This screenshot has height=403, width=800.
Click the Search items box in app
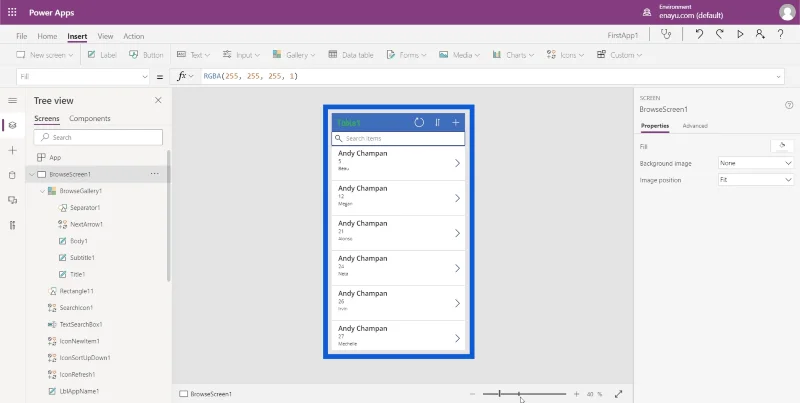[x=398, y=138]
